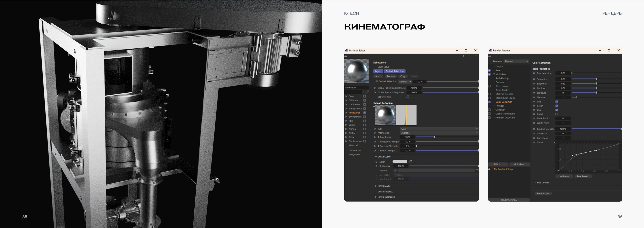Enable the Invert checkbox in Color Correction
The width and height of the screenshot is (644, 228).
[557, 114]
